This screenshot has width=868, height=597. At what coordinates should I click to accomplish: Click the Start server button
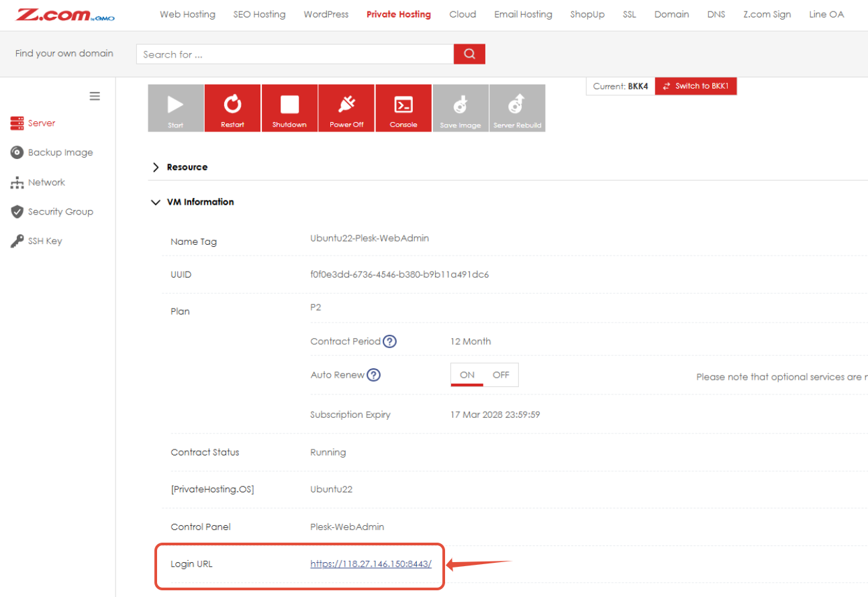click(175, 108)
